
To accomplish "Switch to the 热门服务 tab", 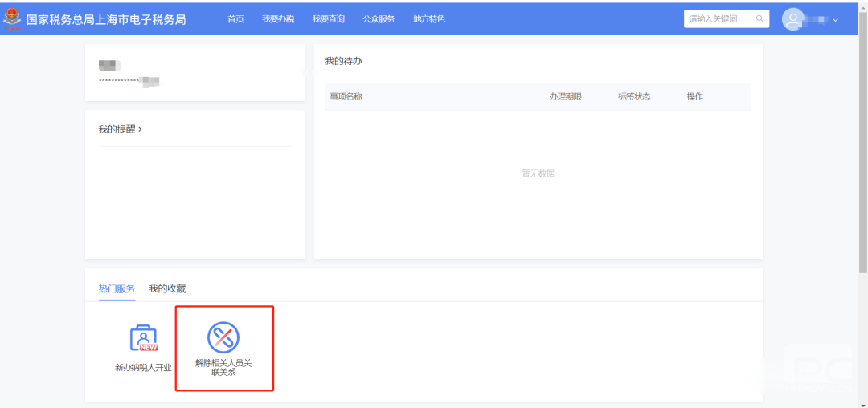I will point(117,289).
